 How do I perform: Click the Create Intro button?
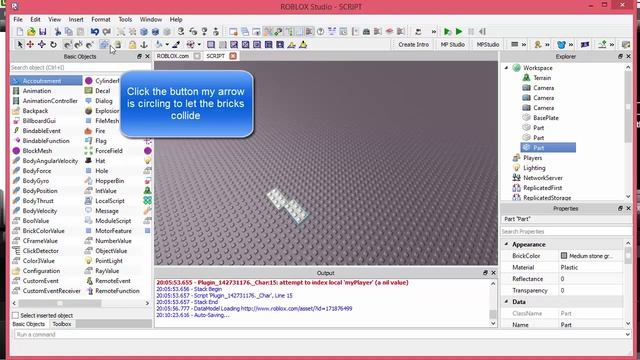413,44
